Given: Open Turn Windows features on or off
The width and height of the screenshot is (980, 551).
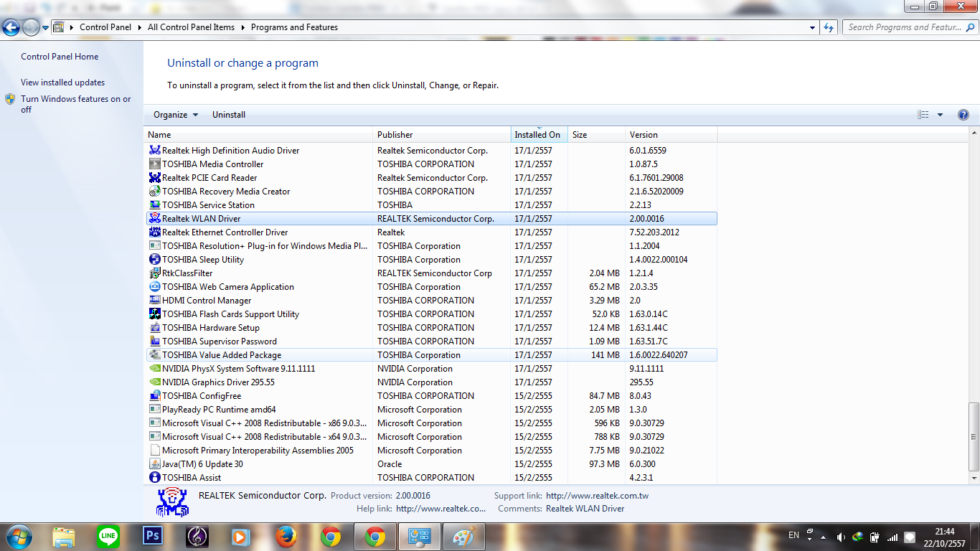Looking at the screenshot, I should (76, 104).
